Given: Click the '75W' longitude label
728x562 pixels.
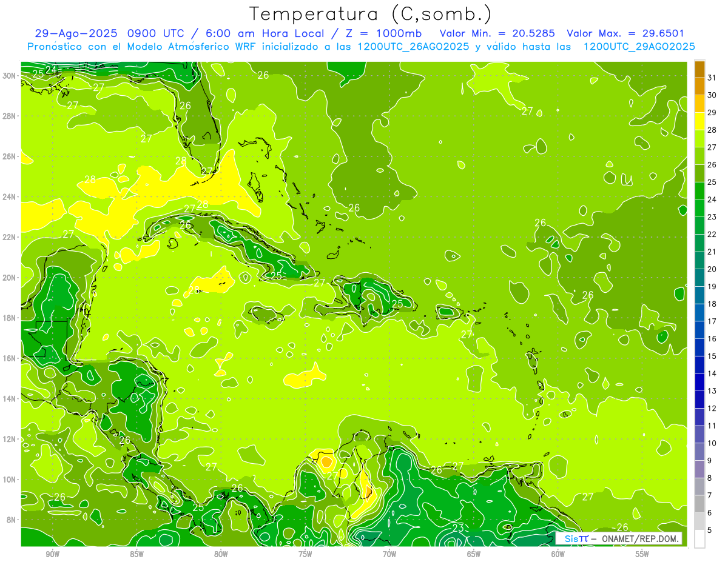Looking at the screenshot, I should 305,554.
